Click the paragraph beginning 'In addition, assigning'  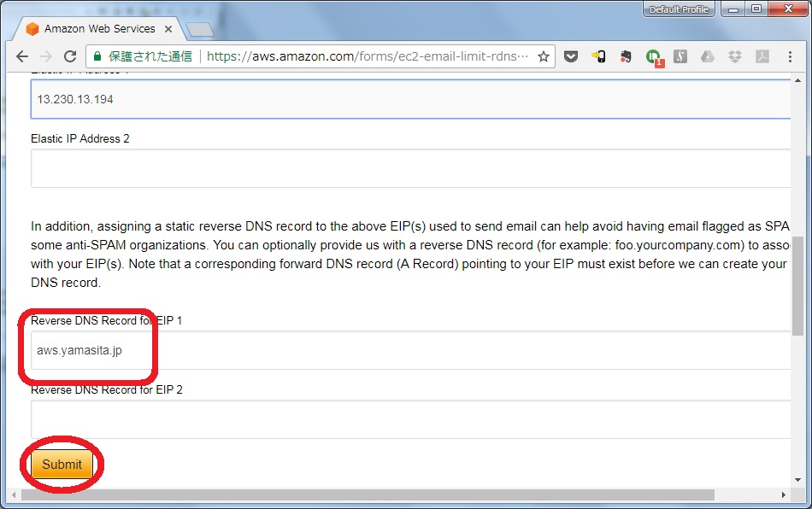click(410, 254)
